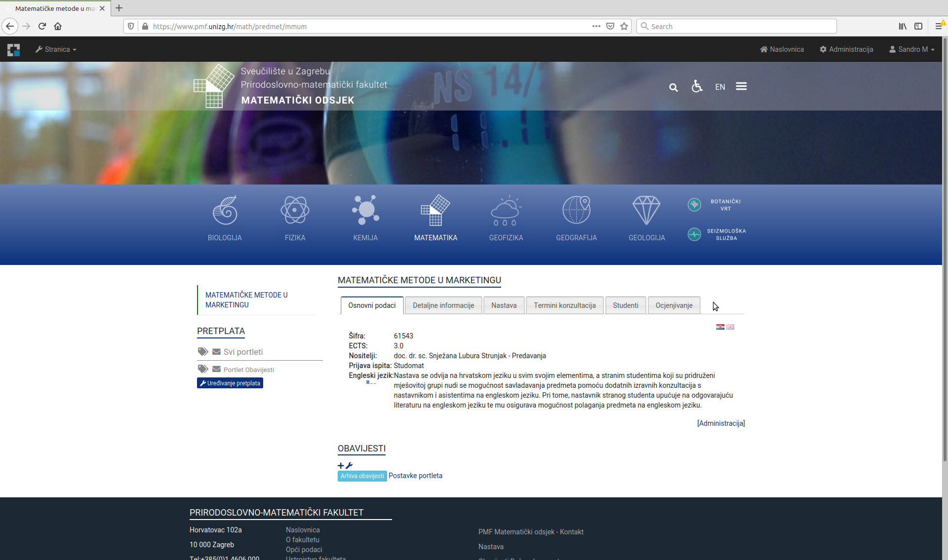
Task: Open the page actions three-dot menu
Action: coord(596,26)
